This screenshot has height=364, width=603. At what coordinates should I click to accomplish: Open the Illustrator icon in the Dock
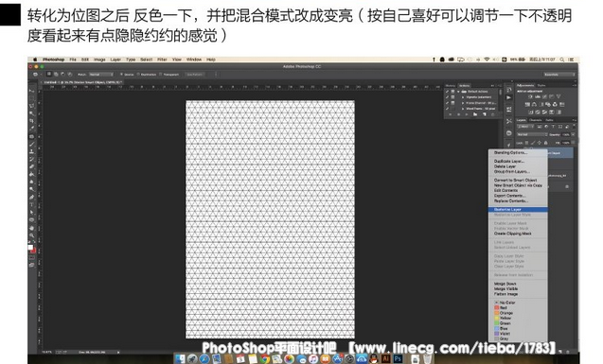coord(385,358)
